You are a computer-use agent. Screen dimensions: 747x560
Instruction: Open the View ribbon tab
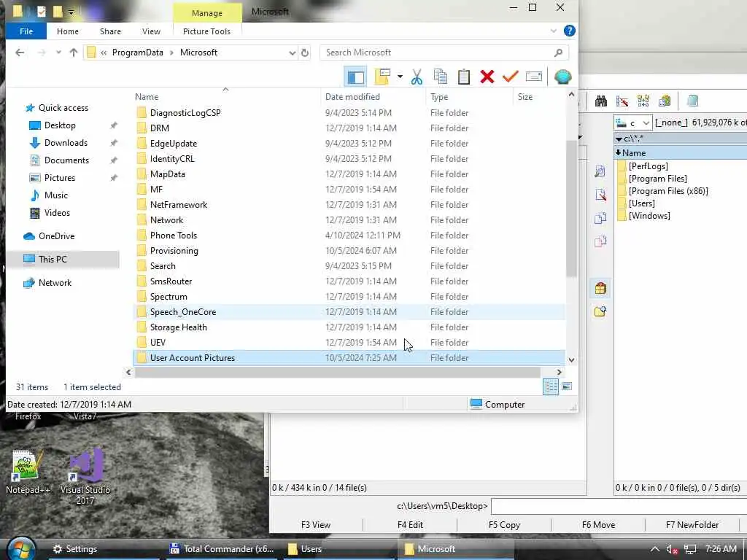pyautogui.click(x=151, y=31)
